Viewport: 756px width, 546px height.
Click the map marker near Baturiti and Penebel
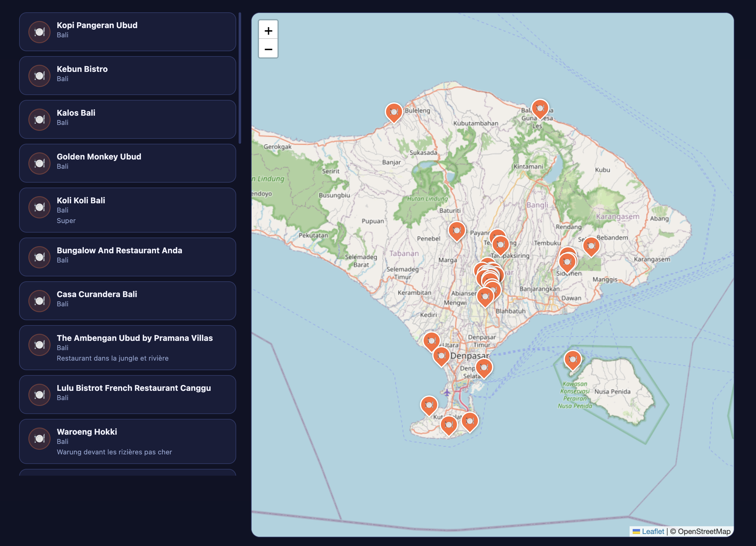[457, 231]
